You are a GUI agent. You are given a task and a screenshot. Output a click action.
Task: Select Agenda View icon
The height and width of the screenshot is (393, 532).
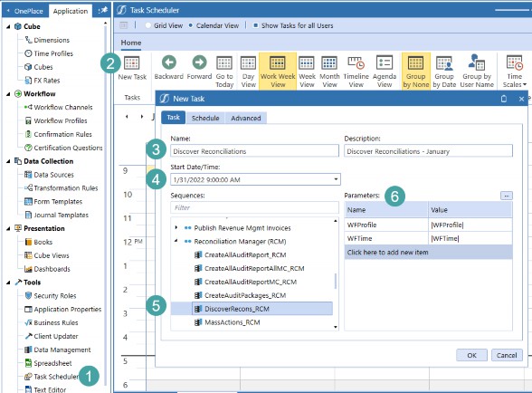[385, 63]
